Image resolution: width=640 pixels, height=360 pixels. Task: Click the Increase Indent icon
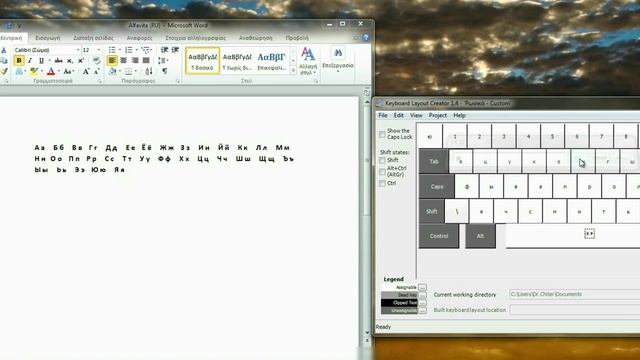176,50
